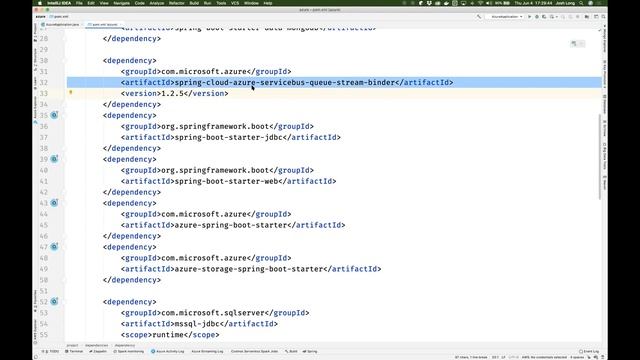640x360 pixels.
Task: Click the org.springframework.boot groupId on line 36
Action: coord(215,127)
